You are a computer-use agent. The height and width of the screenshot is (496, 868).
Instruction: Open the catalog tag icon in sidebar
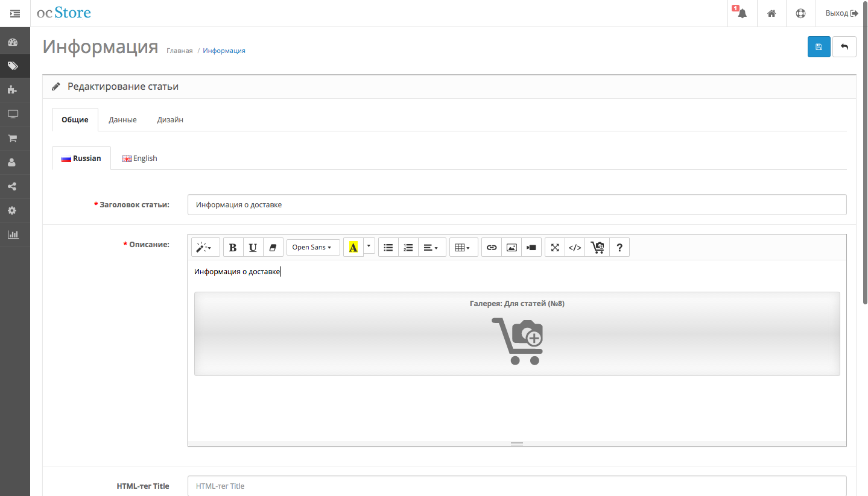point(13,66)
